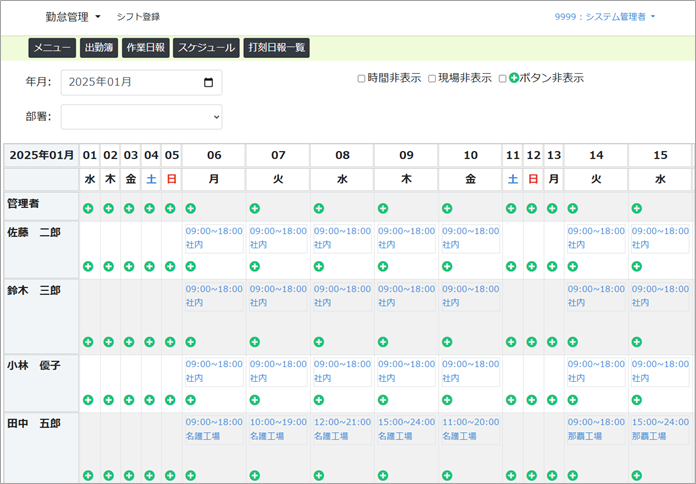
Task: Go to シフト登録 in the top navigation
Action: point(138,17)
